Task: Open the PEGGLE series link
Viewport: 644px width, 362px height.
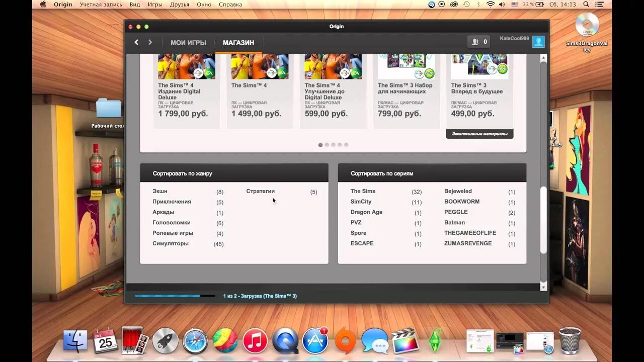Action: pyautogui.click(x=456, y=212)
